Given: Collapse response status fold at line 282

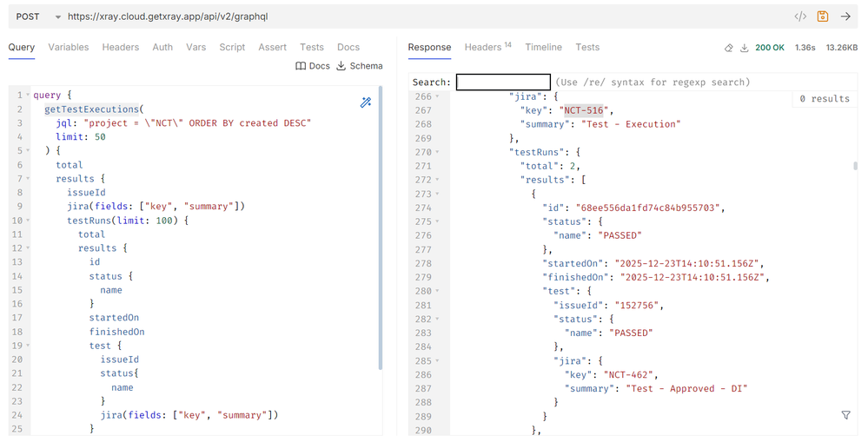Looking at the screenshot, I should pos(437,320).
